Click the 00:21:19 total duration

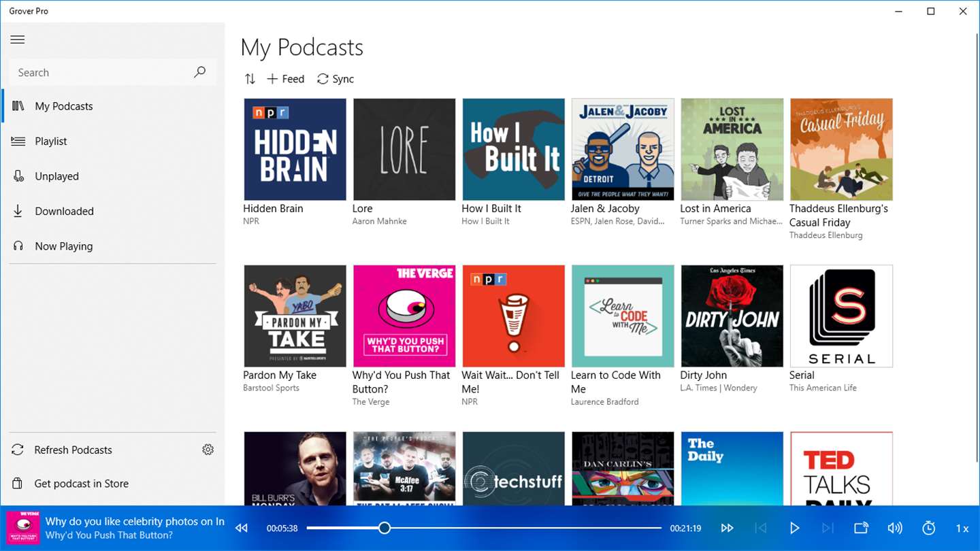click(x=685, y=529)
